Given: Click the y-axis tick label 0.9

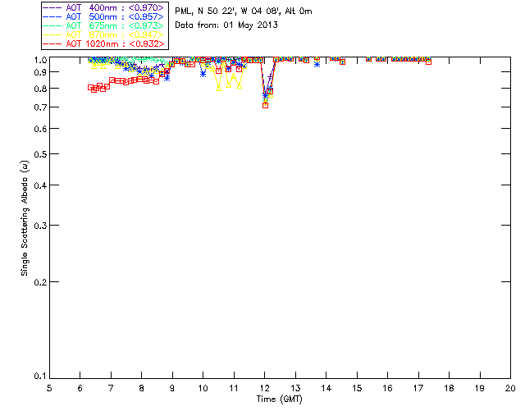Looking at the screenshot, I should pyautogui.click(x=40, y=72).
